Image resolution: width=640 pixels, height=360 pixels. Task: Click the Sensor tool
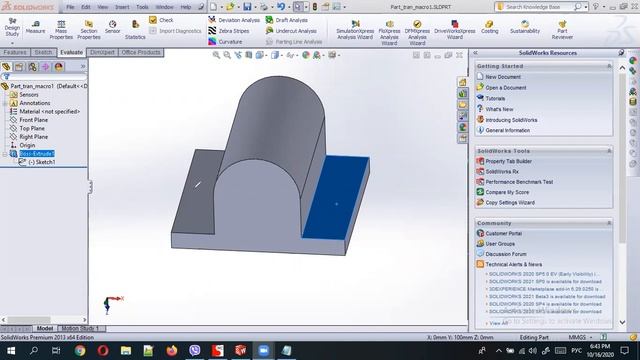(x=113, y=27)
